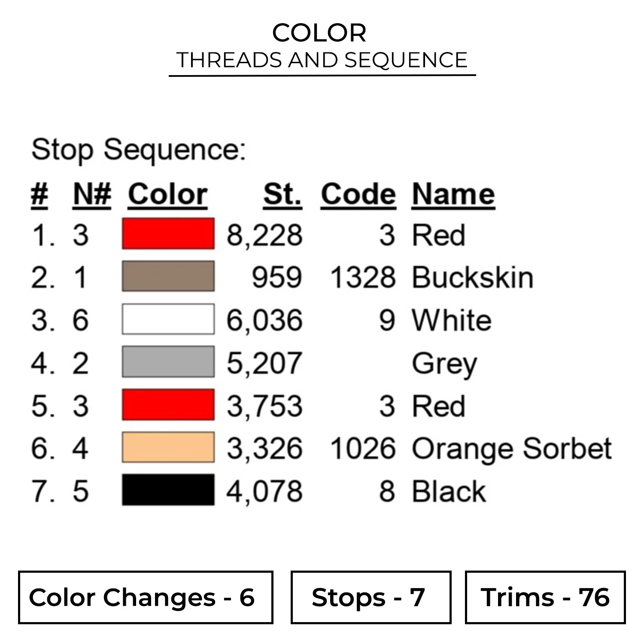This screenshot has width=644, height=644.
Task: Select the 'Color' column header
Action: point(167,194)
